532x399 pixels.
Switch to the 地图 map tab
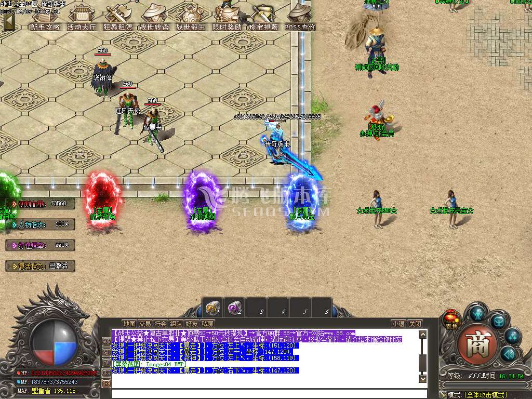click(x=129, y=324)
